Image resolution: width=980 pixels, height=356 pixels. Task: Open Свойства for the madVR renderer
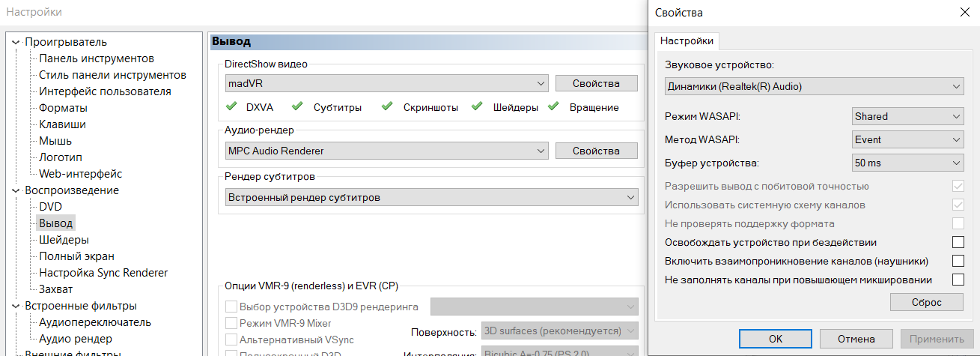point(596,83)
